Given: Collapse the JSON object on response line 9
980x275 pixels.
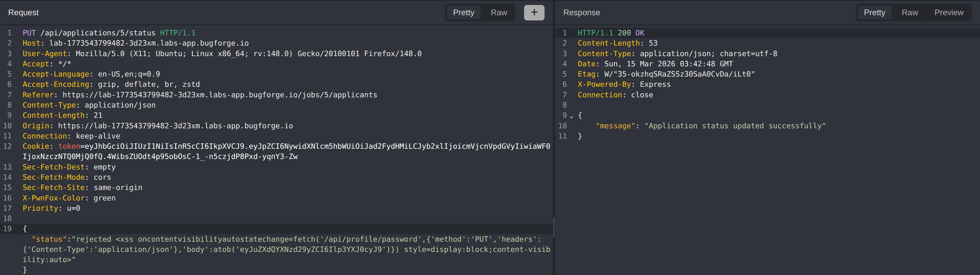Looking at the screenshot, I should pos(571,116).
